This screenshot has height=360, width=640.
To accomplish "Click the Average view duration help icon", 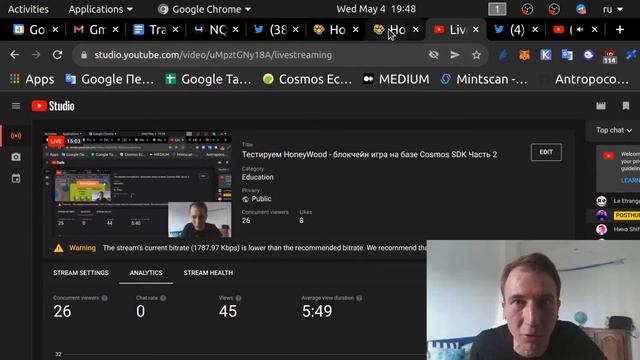I will point(359,298).
